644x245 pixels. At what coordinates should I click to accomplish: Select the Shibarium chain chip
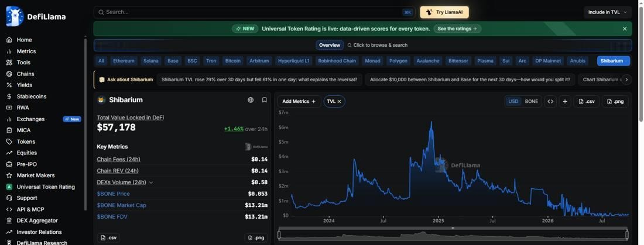[x=614, y=61]
